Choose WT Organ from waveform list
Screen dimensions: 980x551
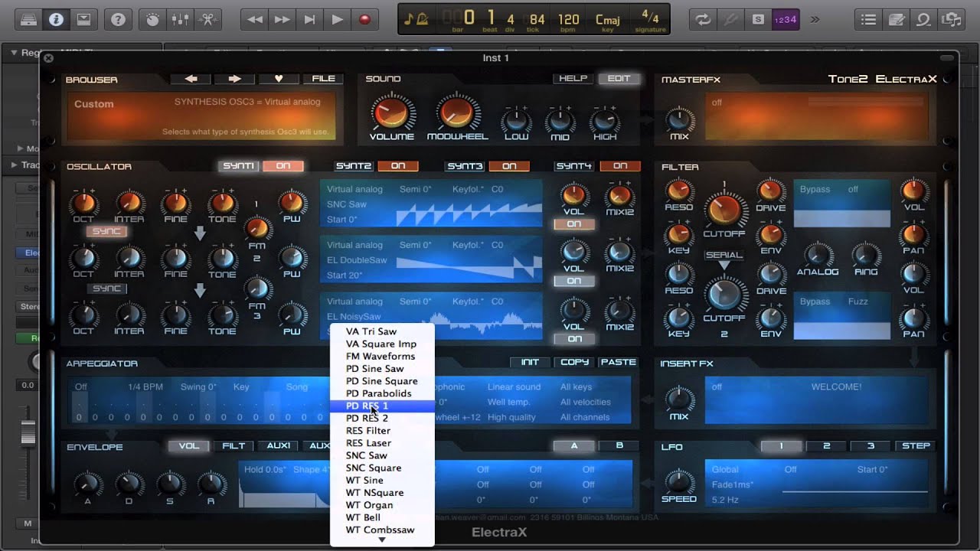click(x=382, y=505)
